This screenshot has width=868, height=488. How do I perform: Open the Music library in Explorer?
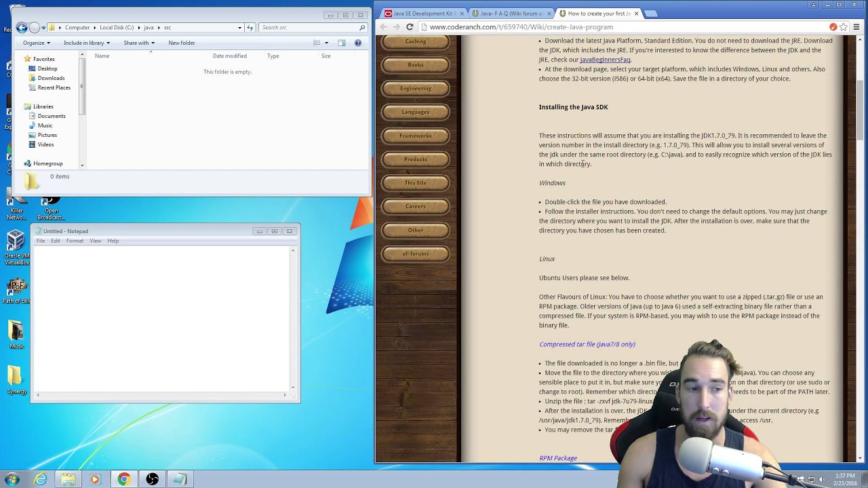[45, 125]
